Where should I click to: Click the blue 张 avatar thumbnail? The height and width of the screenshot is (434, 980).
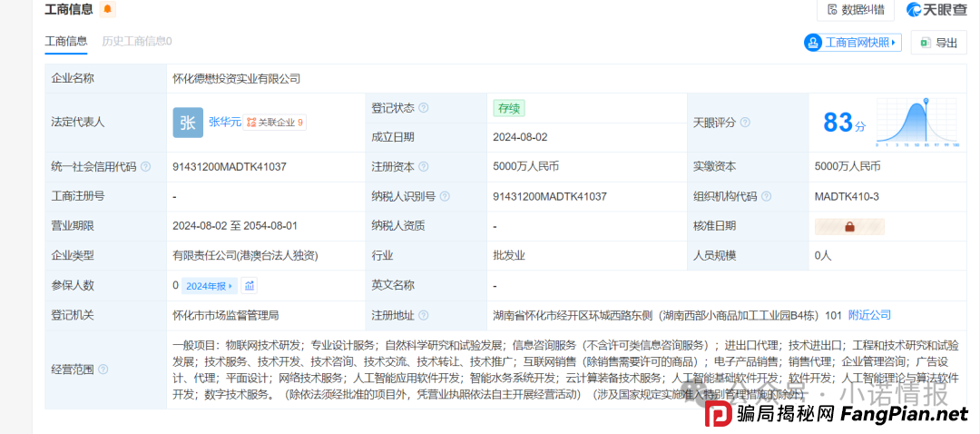(x=188, y=123)
